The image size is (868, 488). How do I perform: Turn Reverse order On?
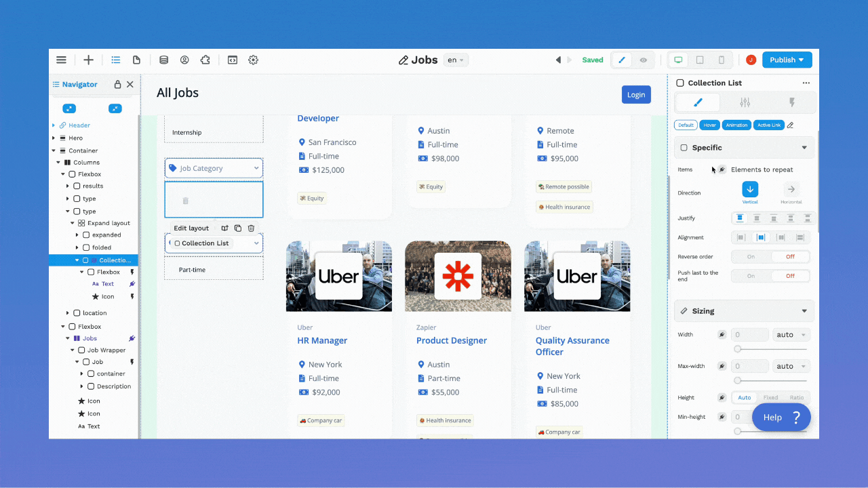751,257
